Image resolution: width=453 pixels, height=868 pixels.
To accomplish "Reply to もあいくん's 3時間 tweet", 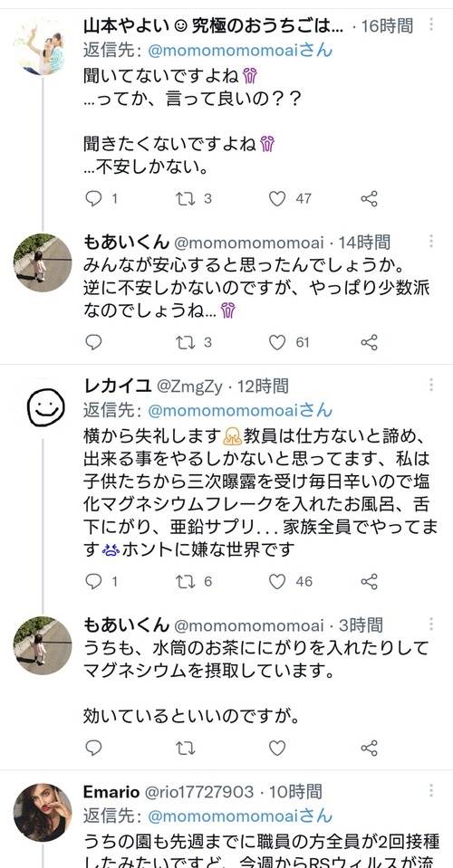I will [x=93, y=748].
